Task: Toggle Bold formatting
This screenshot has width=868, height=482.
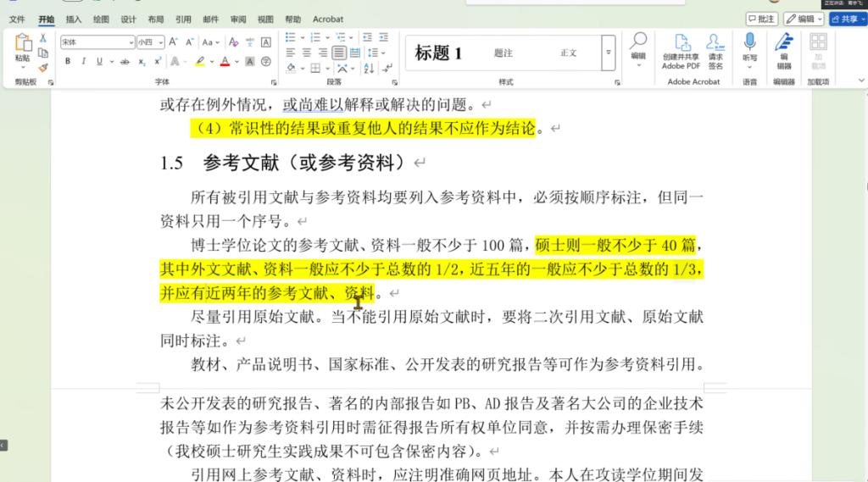Action: click(67, 61)
